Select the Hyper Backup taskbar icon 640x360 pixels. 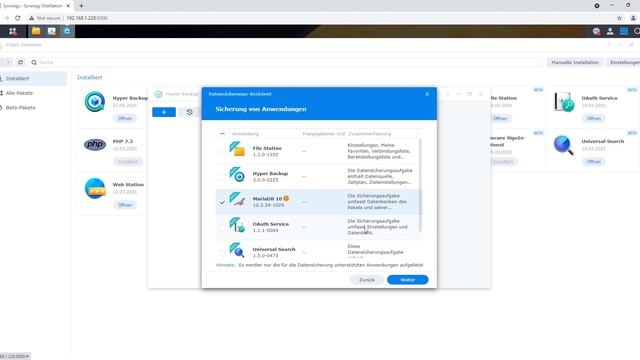(x=67, y=31)
